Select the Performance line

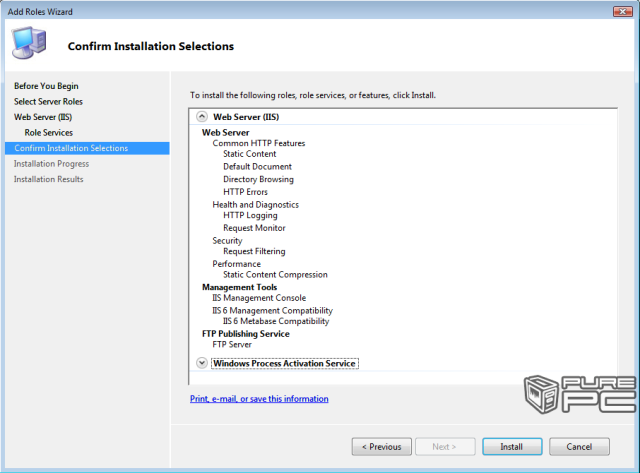click(x=236, y=264)
